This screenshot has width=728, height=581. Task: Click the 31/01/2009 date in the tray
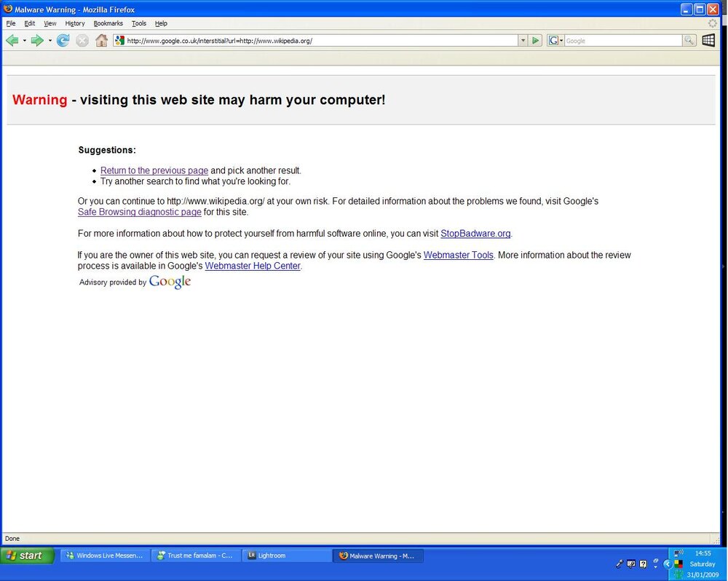703,574
